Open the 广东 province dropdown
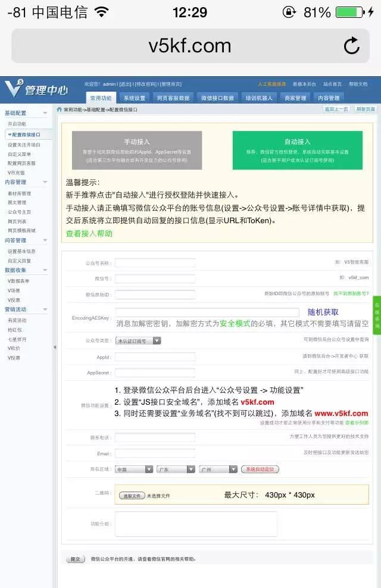 point(176,469)
